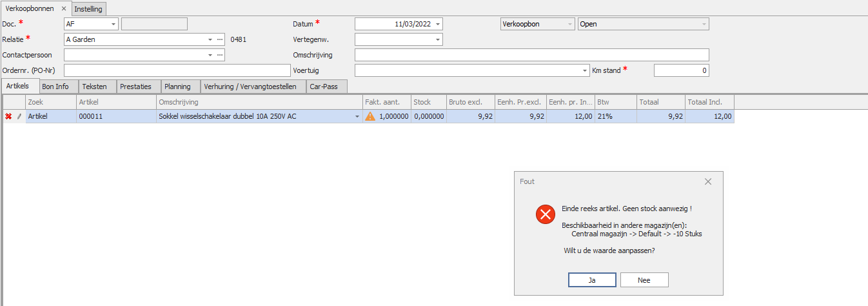Expand the Omschrijving cell dropdown in article row
Image resolution: width=868 pixels, height=306 pixels.
357,117
